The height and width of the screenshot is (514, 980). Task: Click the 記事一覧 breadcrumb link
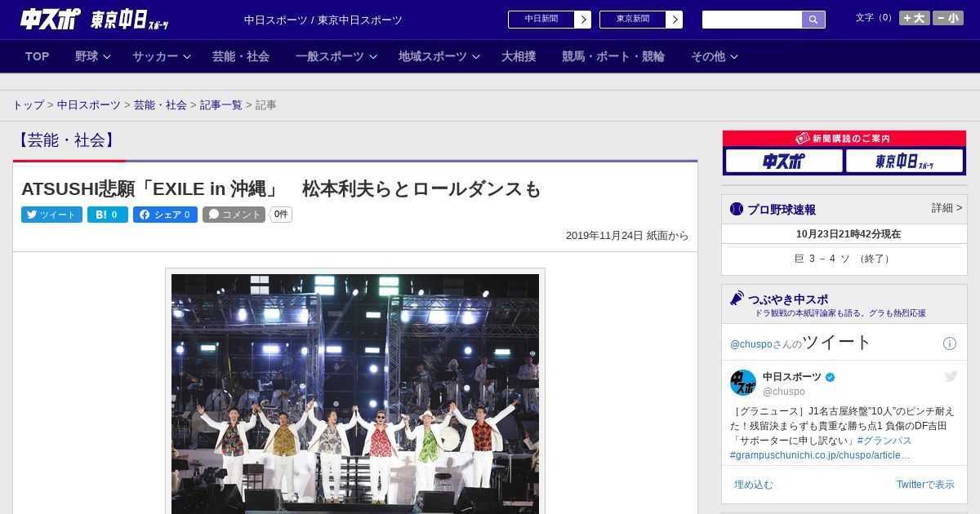(x=221, y=105)
